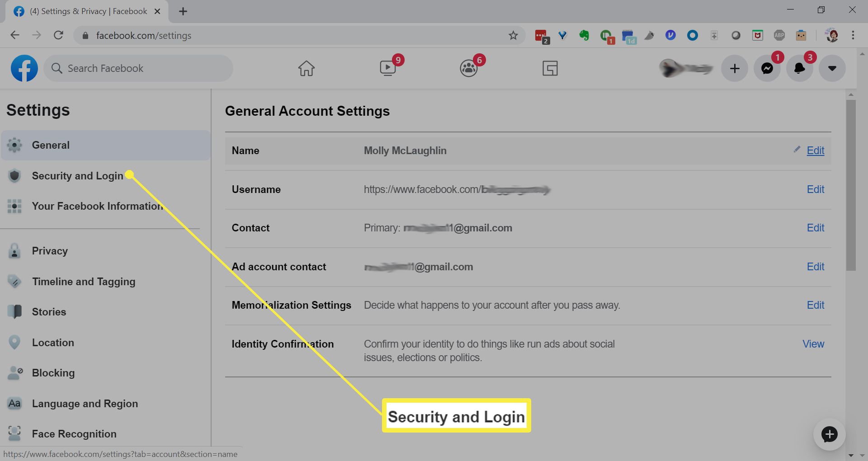This screenshot has width=868, height=461.
Task: Edit the Contact row
Action: click(815, 228)
